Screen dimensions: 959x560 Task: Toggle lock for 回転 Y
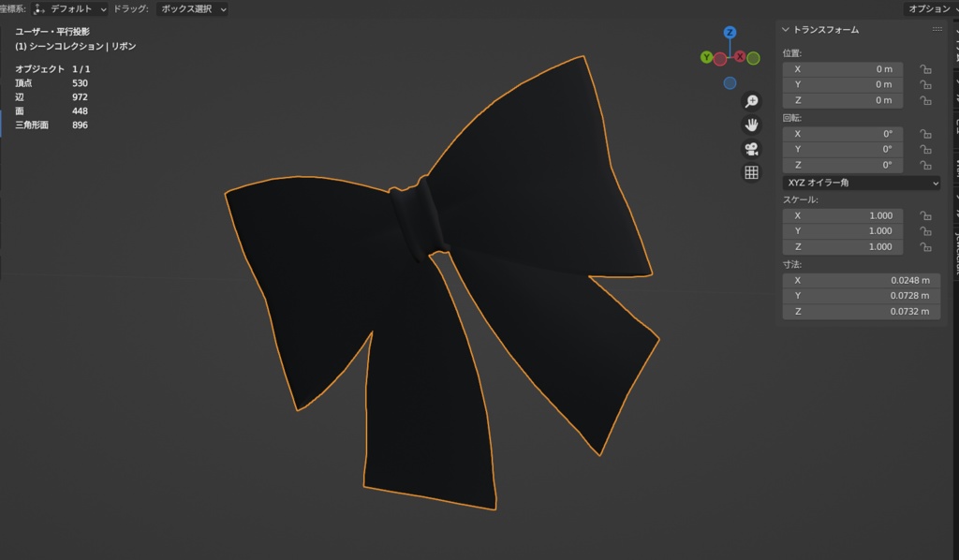[x=926, y=149]
